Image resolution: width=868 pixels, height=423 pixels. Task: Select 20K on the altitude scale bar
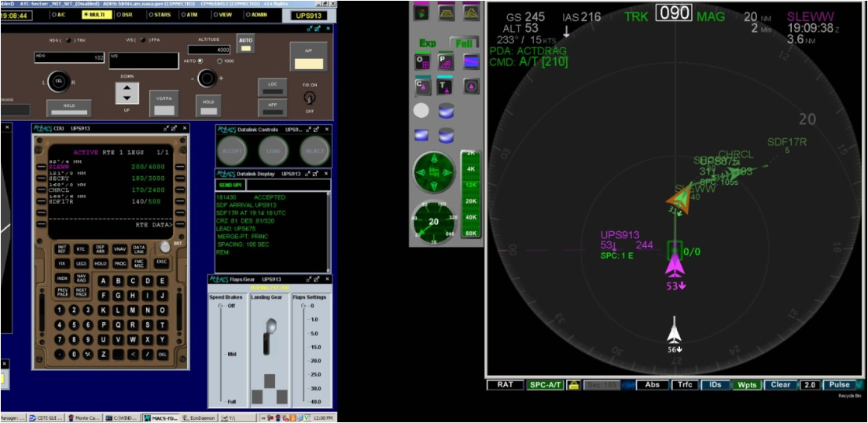pyautogui.click(x=471, y=201)
